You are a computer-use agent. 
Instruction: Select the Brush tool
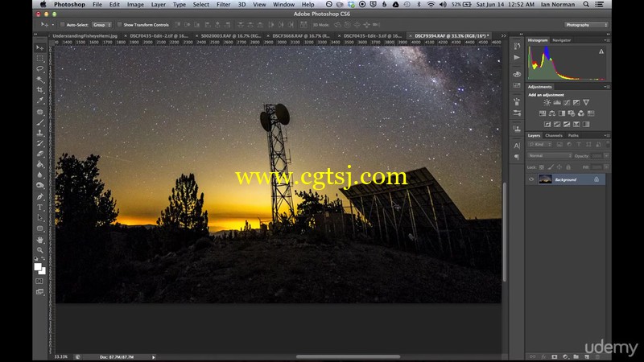click(39, 122)
